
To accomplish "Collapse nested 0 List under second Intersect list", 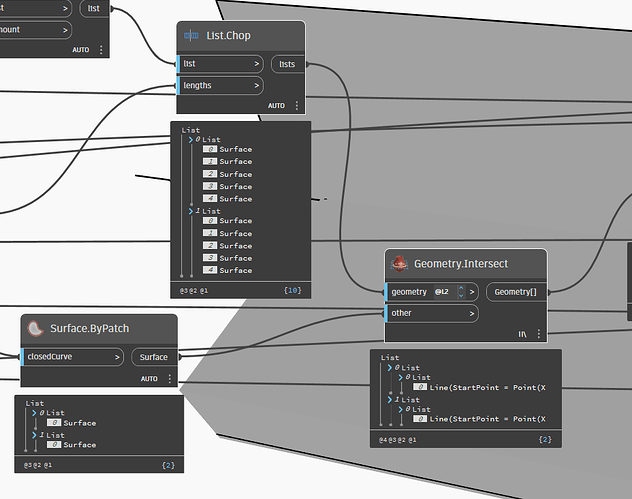I will 401,410.
